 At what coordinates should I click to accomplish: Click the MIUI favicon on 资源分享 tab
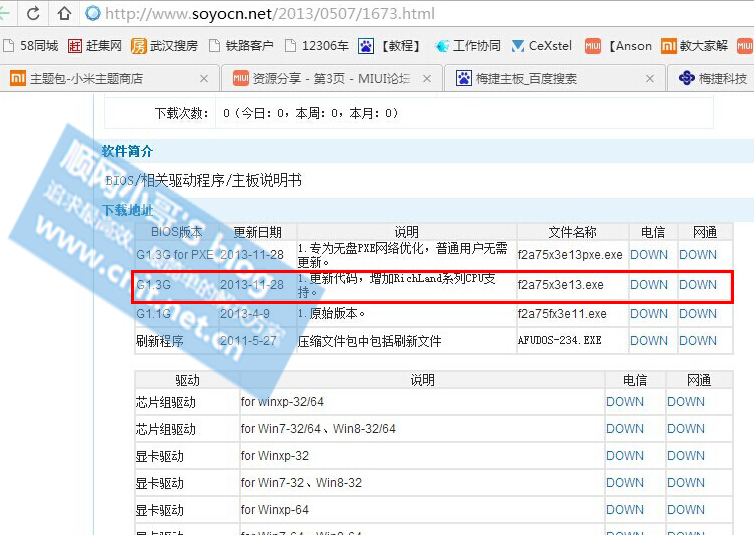click(x=240, y=78)
